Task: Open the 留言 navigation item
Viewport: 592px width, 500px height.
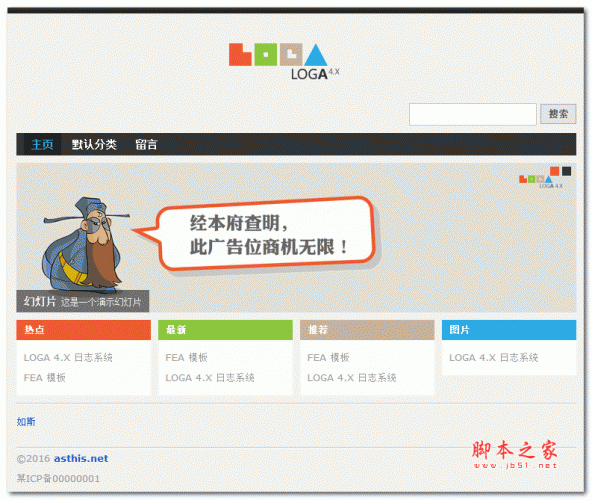Action: 146,144
